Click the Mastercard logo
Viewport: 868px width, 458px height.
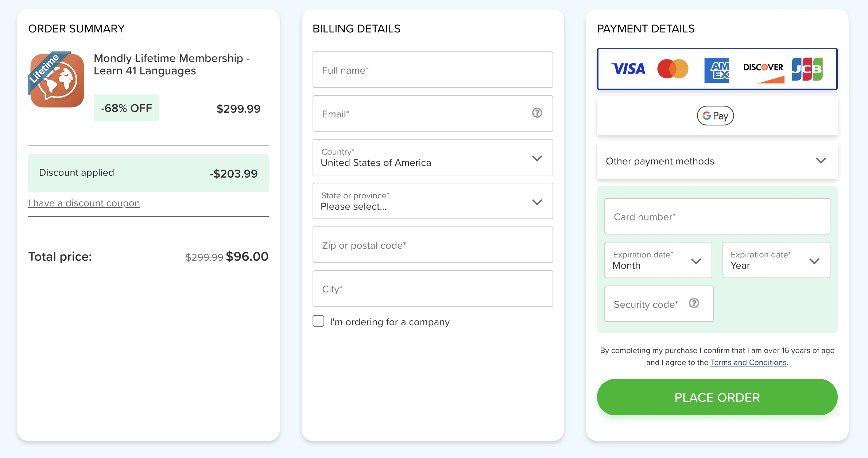(673, 69)
